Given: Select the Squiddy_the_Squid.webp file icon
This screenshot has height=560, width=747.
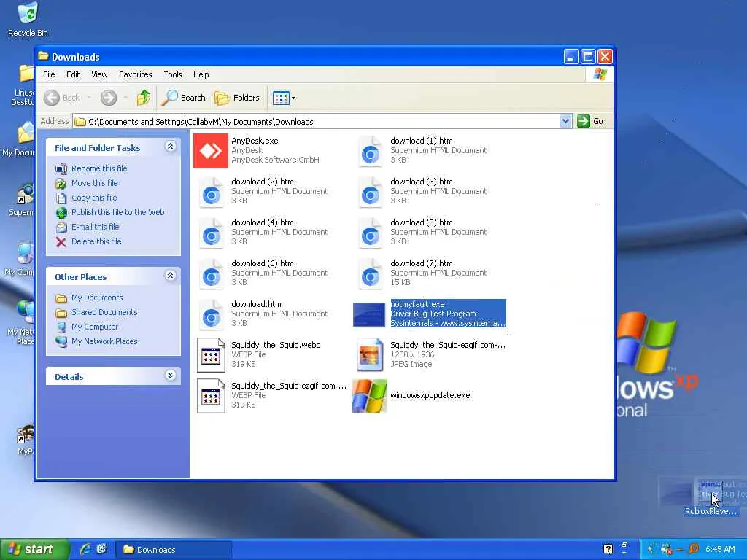Looking at the screenshot, I should [211, 355].
